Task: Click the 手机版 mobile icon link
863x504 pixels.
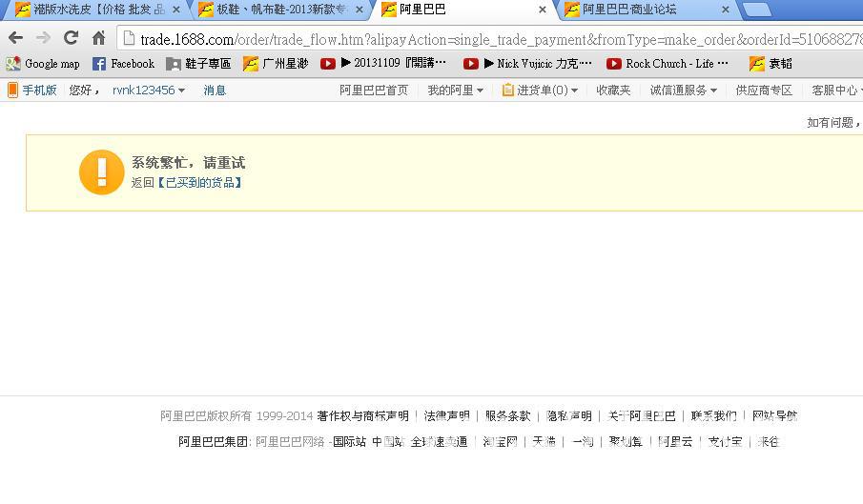Action: [32, 90]
